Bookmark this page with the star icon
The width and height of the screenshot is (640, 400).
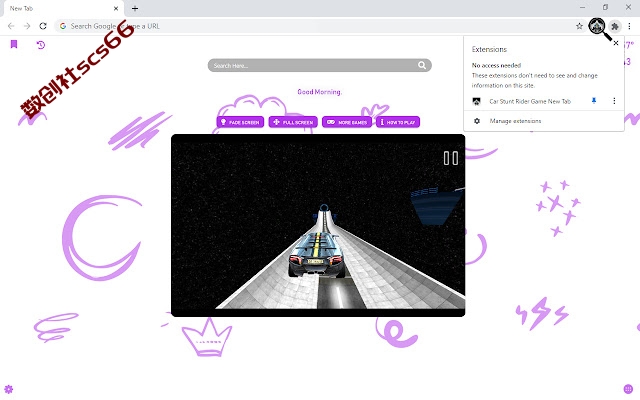pyautogui.click(x=579, y=26)
